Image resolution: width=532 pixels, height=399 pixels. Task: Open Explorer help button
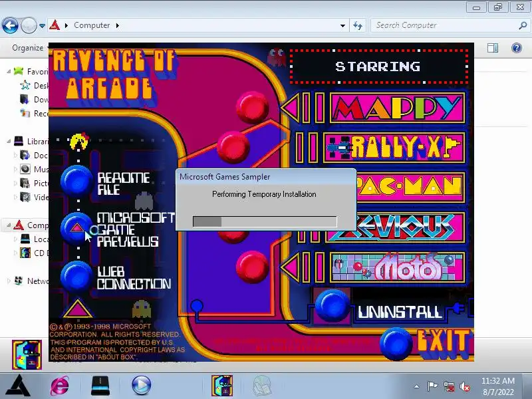(517, 48)
